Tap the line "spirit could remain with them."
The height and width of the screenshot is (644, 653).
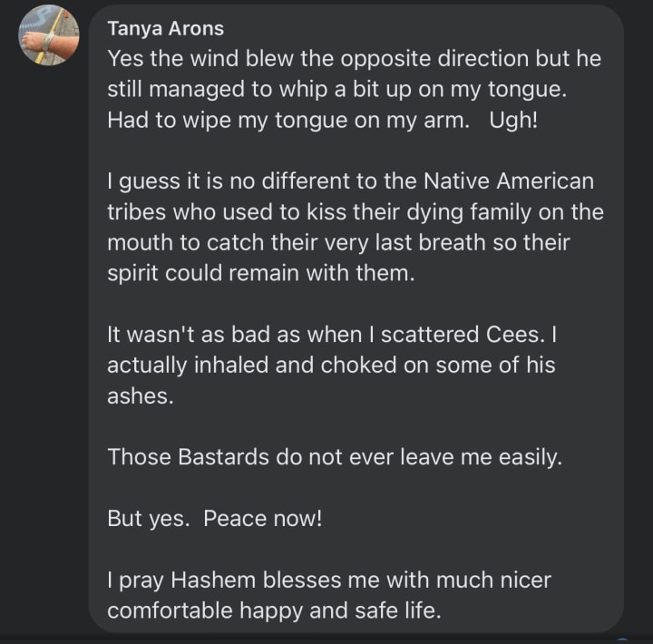tap(260, 273)
